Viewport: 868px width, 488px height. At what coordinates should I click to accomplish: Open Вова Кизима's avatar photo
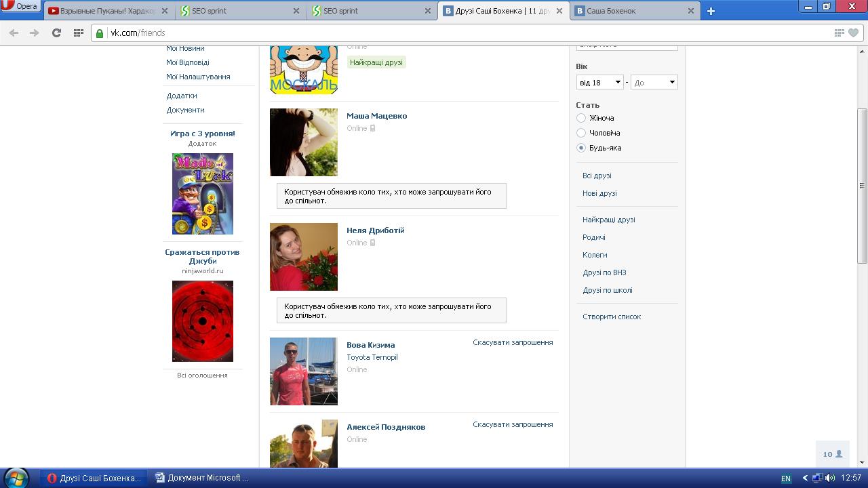(304, 371)
